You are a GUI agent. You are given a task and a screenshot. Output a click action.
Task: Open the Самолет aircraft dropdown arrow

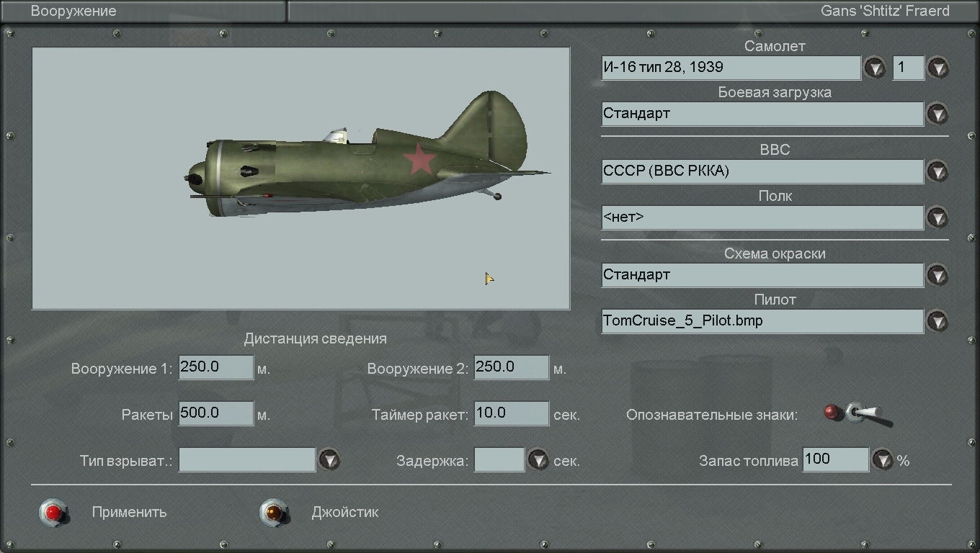(x=874, y=68)
